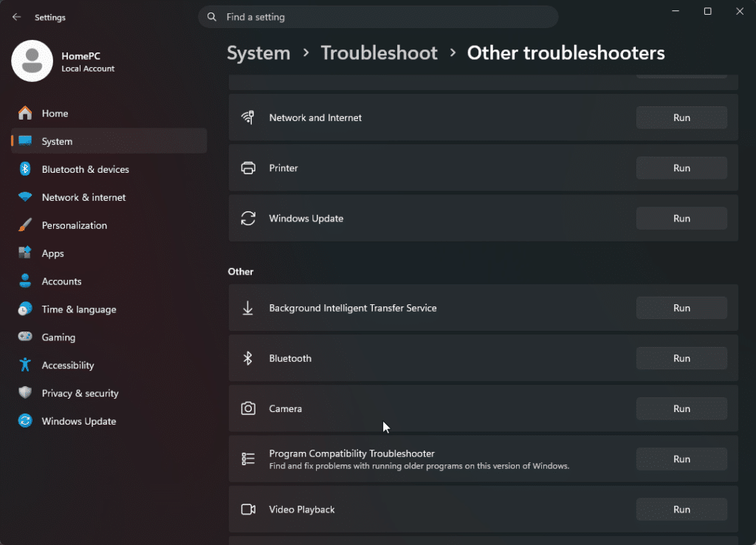Screen dimensions: 756x545
Task: Click the Bluetooth troubleshooter row icon
Action: [x=248, y=358]
